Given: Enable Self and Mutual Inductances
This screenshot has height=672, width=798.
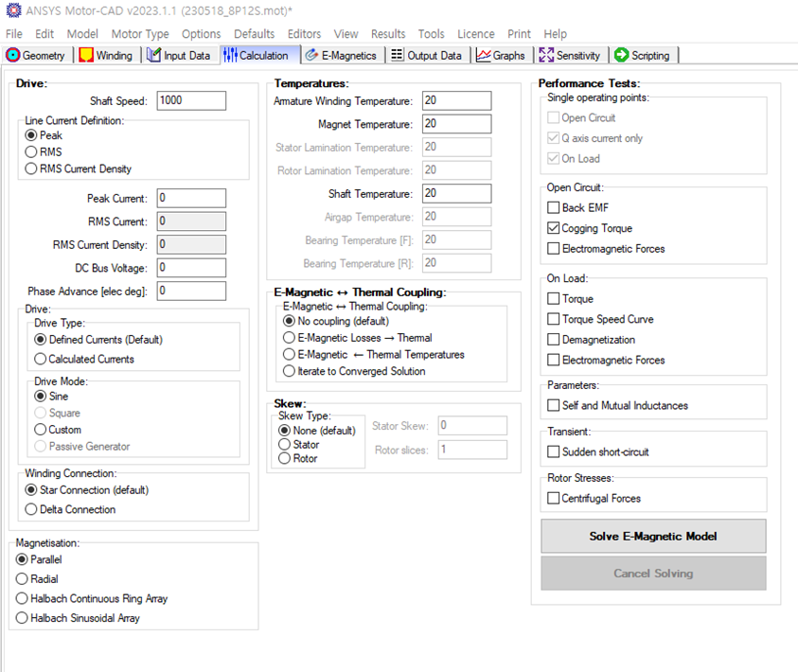Looking at the screenshot, I should [553, 405].
